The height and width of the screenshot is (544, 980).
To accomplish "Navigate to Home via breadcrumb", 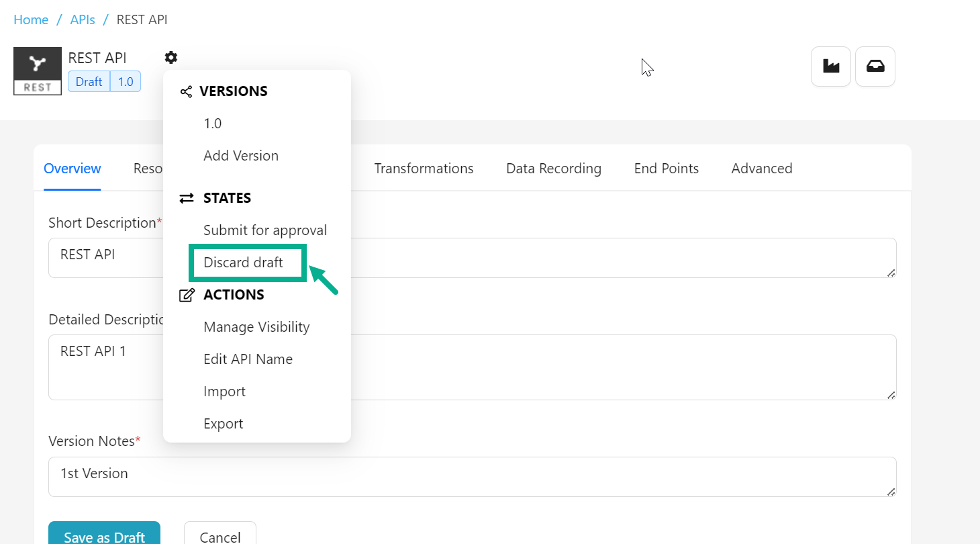I will pyautogui.click(x=31, y=19).
